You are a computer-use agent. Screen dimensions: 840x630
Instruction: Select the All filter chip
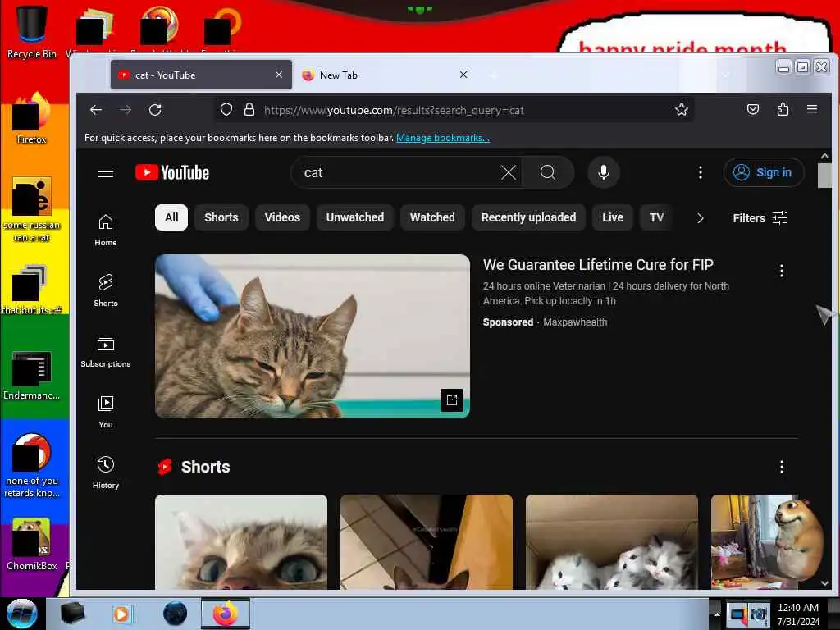(171, 217)
